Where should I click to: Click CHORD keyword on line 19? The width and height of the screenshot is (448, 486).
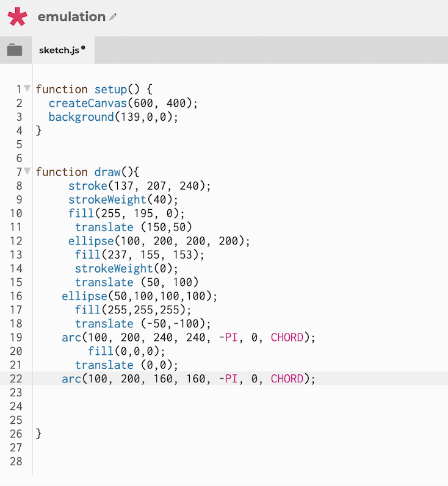click(x=287, y=337)
